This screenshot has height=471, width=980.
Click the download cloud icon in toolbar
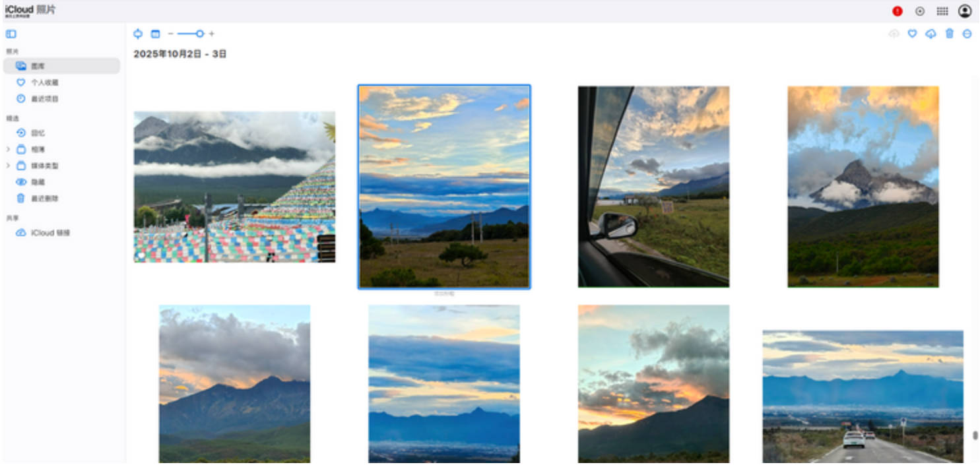pyautogui.click(x=931, y=34)
